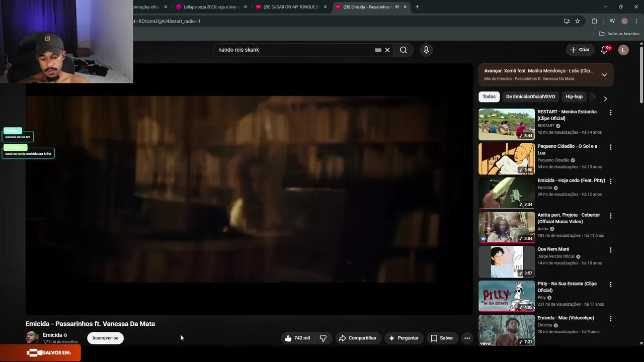Open options menu for Emicida - Hoje cedo
This screenshot has height=362, width=644.
tap(611, 182)
